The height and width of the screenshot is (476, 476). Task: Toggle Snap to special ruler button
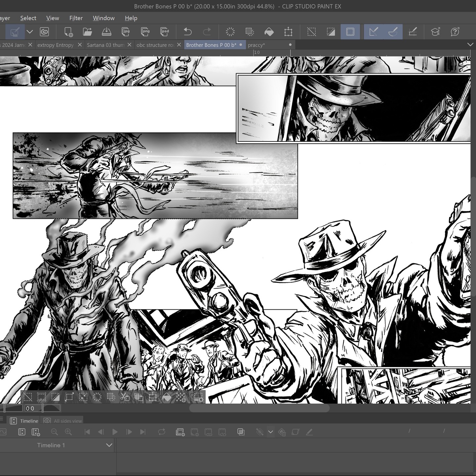click(x=393, y=32)
